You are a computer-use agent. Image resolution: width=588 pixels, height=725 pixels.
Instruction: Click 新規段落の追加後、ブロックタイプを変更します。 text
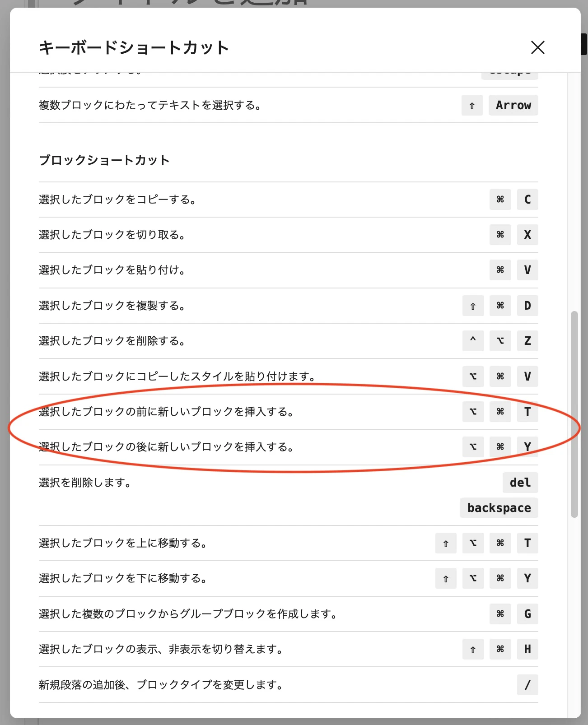[161, 685]
